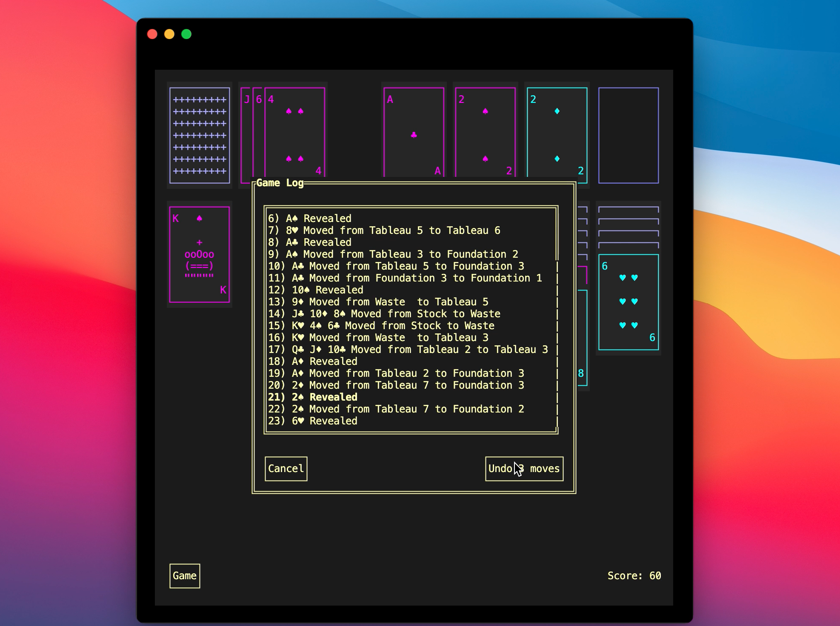Click log entry 16 K♥ to Tableau 3
The height and width of the screenshot is (626, 840).
pyautogui.click(x=378, y=338)
